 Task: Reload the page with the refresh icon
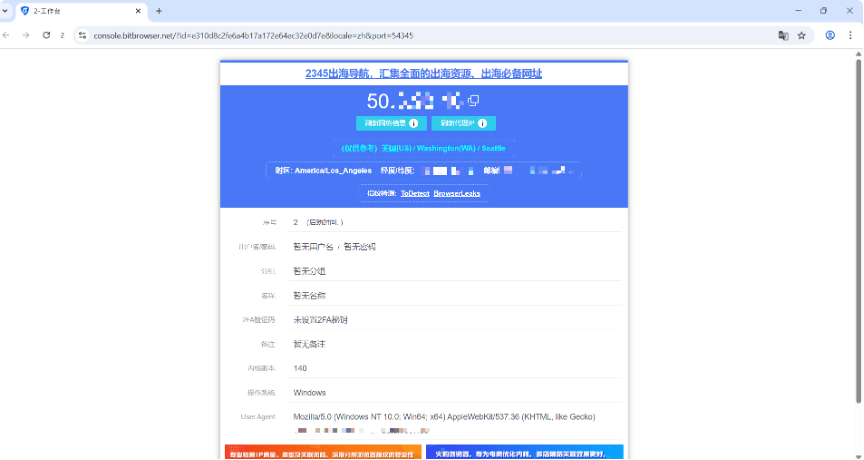coord(46,35)
